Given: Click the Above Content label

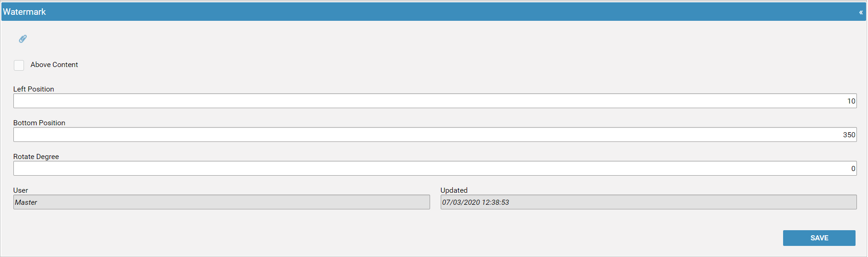Looking at the screenshot, I should coord(54,65).
